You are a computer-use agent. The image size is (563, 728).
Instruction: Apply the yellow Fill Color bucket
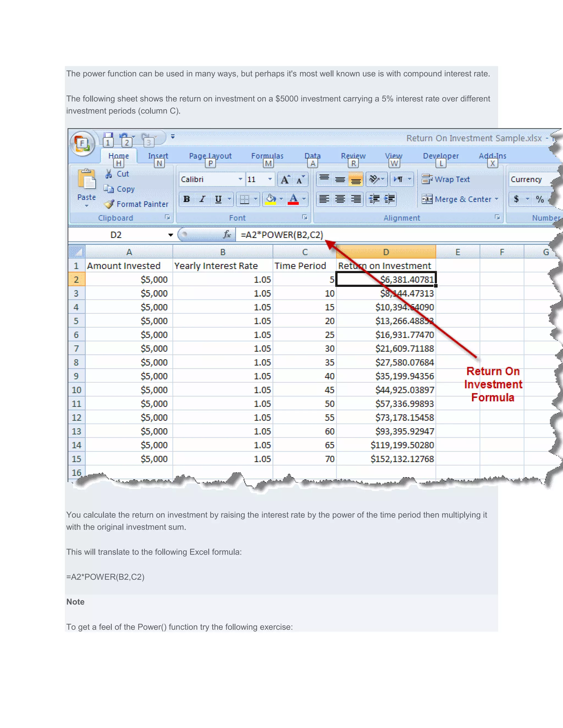tap(271, 199)
